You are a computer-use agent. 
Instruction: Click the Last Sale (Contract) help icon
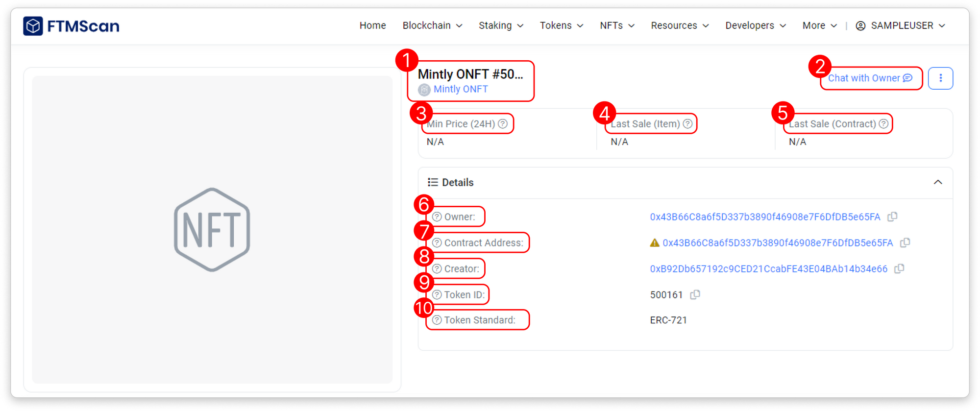click(883, 124)
